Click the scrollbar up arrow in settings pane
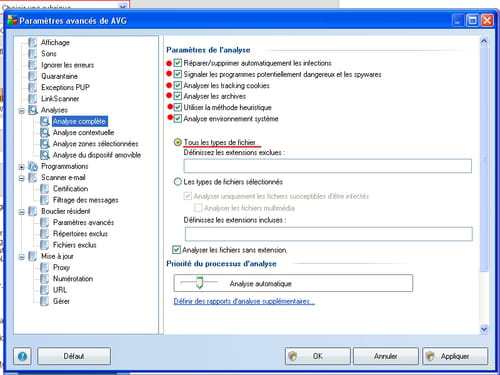The image size is (500, 375). pos(484,41)
